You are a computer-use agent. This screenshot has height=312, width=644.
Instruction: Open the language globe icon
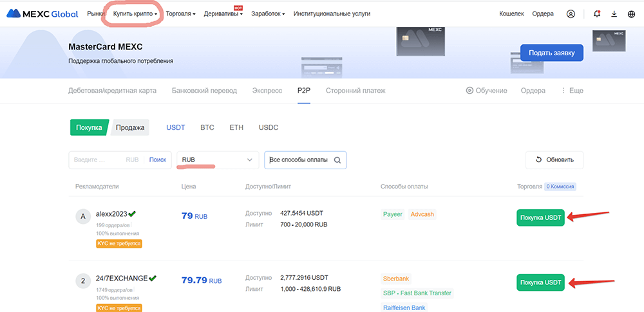631,14
